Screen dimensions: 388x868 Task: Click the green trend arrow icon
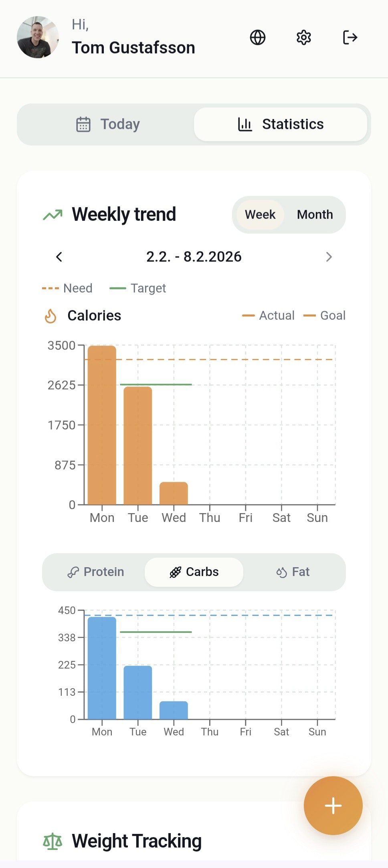(x=53, y=214)
